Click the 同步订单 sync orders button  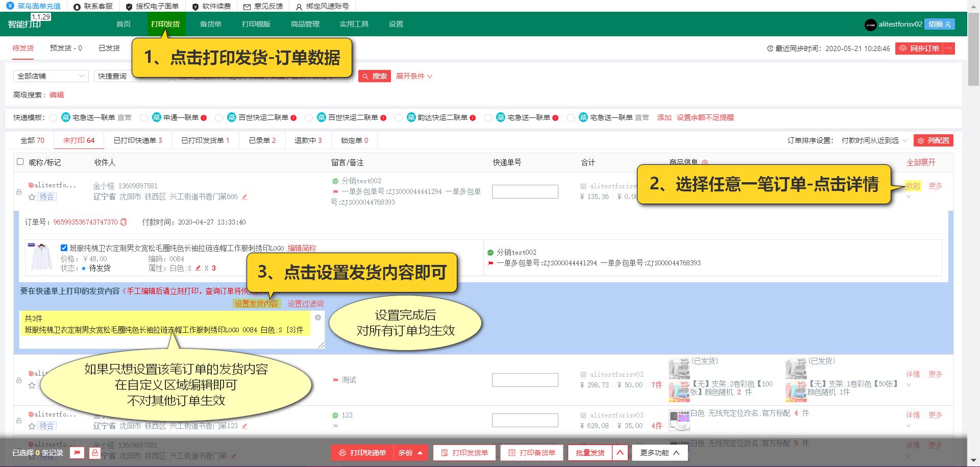pos(920,48)
